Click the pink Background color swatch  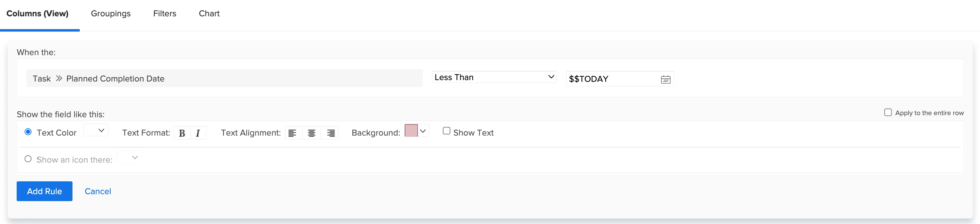click(x=411, y=130)
